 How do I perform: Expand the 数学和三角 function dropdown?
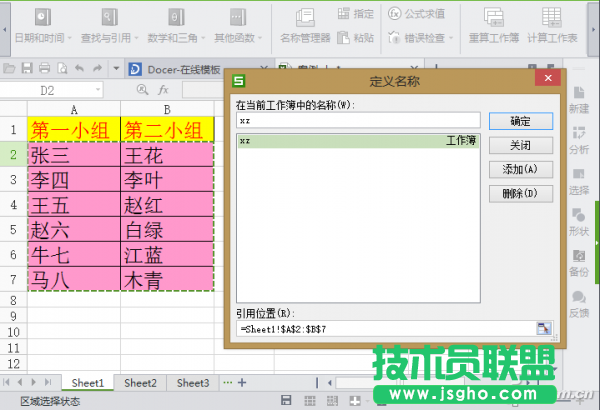tap(176, 37)
